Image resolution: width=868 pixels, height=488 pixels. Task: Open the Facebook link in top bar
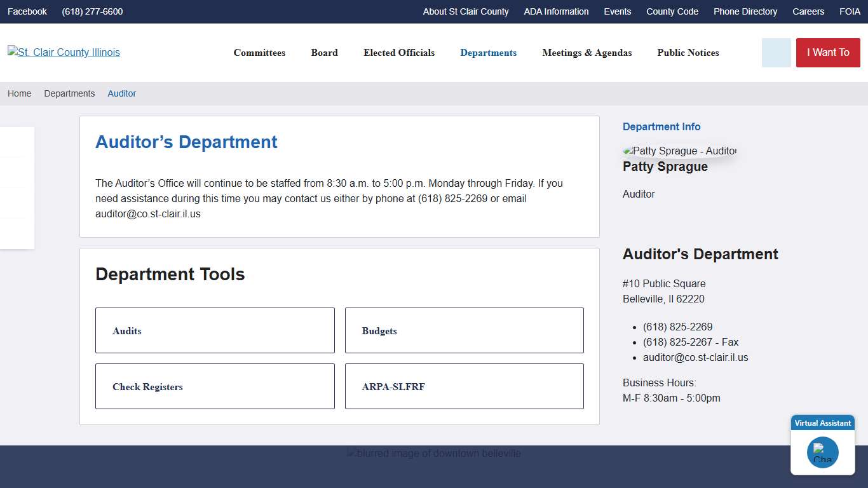27,11
